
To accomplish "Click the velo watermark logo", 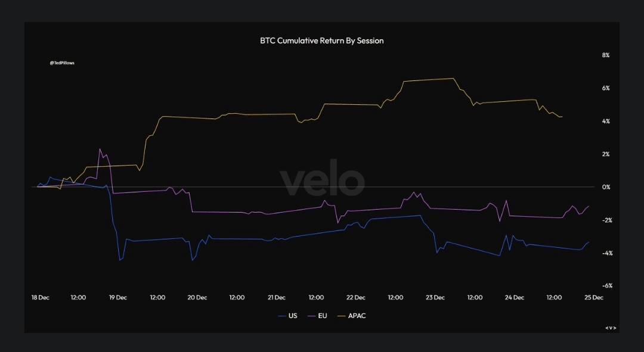I will pyautogui.click(x=322, y=179).
